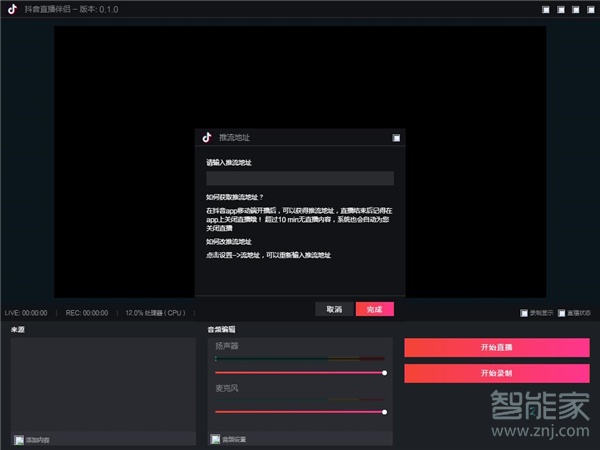Image resolution: width=600 pixels, height=450 pixels.
Task: Click the leftmost of four top-right title bar icons
Action: pyautogui.click(x=545, y=10)
